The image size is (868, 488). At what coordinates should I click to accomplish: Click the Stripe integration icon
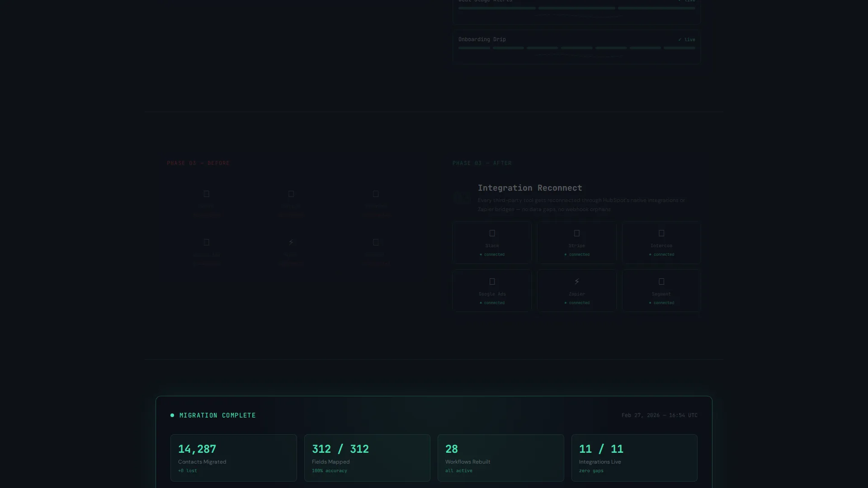click(x=577, y=233)
